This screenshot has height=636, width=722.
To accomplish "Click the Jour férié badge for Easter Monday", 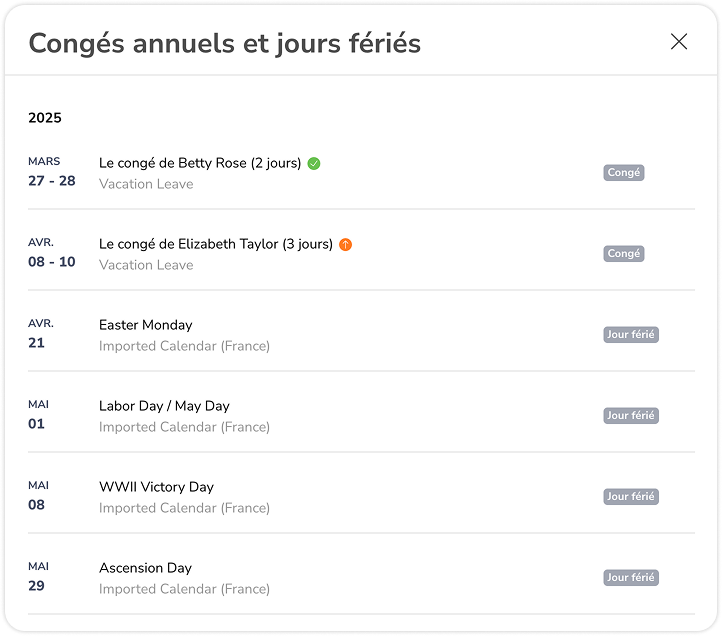I will click(x=631, y=335).
